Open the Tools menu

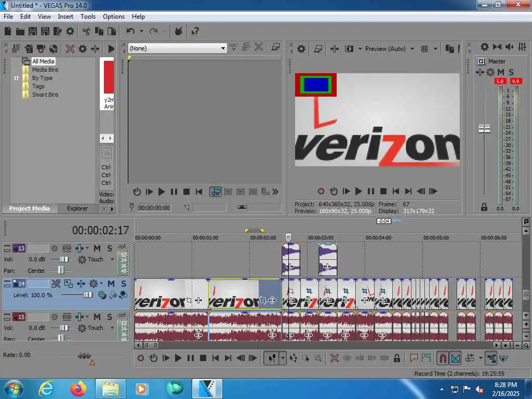click(x=88, y=17)
